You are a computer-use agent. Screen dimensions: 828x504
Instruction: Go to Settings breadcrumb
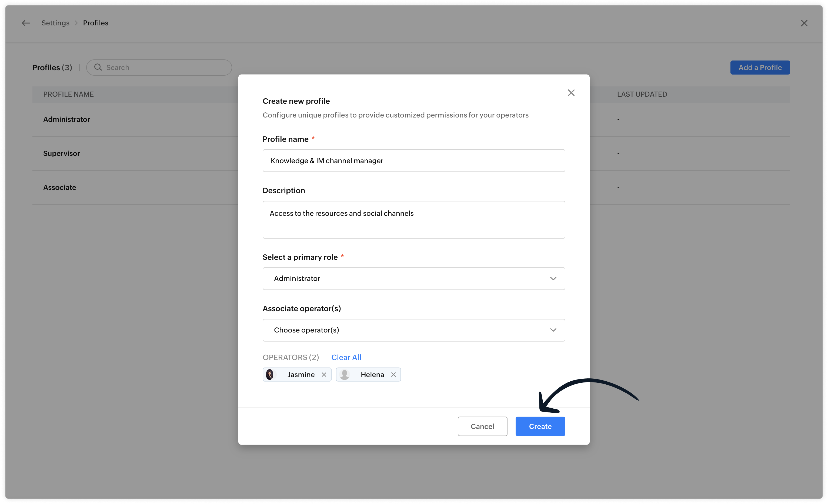coord(55,23)
